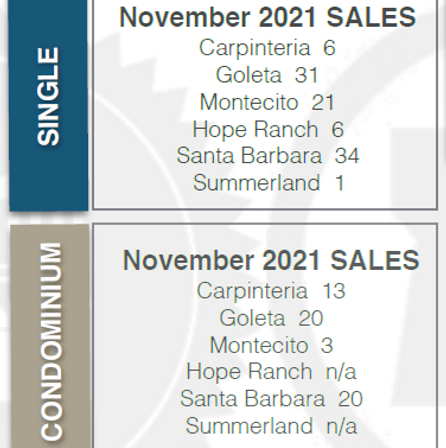Select Goleta 31 in single sales

pyautogui.click(x=267, y=75)
